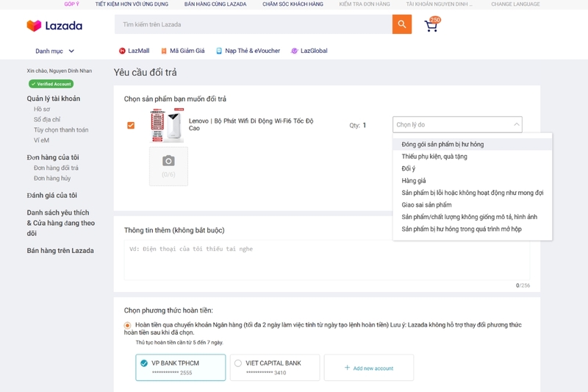Choose reason Sản phẩm/chất lượng không giống mô tả
The image size is (588, 392).
473,217
